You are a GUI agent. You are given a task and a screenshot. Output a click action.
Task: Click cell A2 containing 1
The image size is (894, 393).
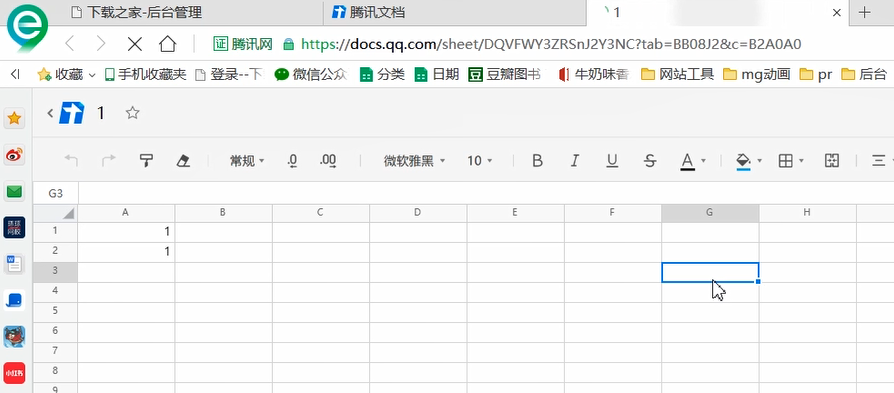pos(126,252)
